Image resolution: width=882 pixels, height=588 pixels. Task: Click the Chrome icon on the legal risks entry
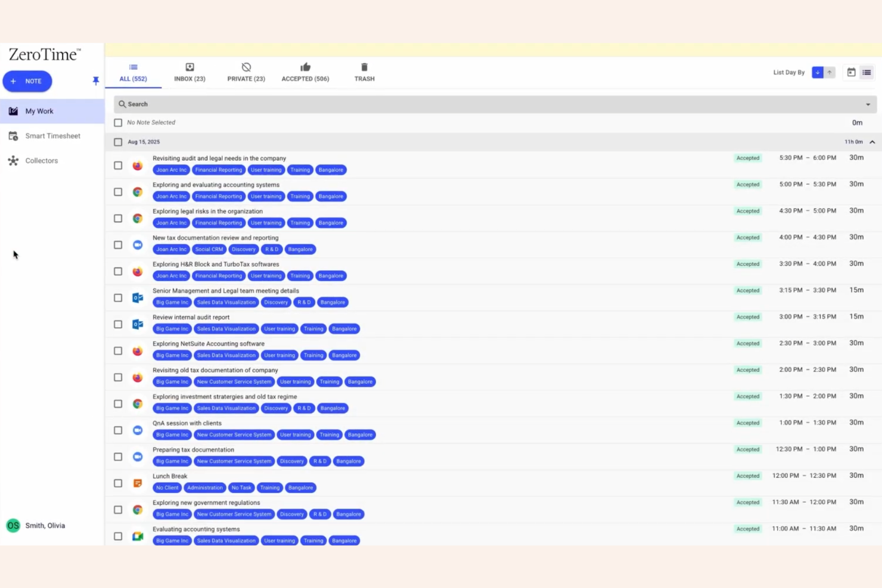coord(138,218)
